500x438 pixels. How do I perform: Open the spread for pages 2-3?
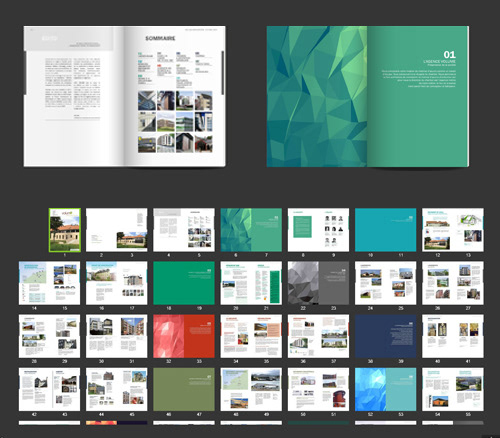pyautogui.click(x=116, y=230)
